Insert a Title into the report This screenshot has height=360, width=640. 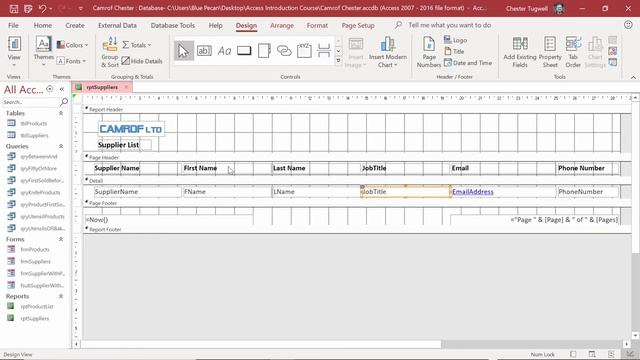coord(454,51)
